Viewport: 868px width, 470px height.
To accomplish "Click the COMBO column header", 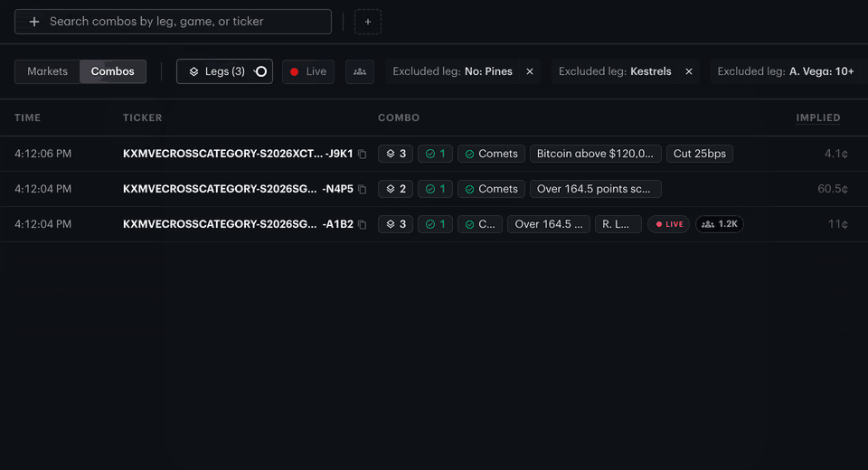I will [x=399, y=117].
